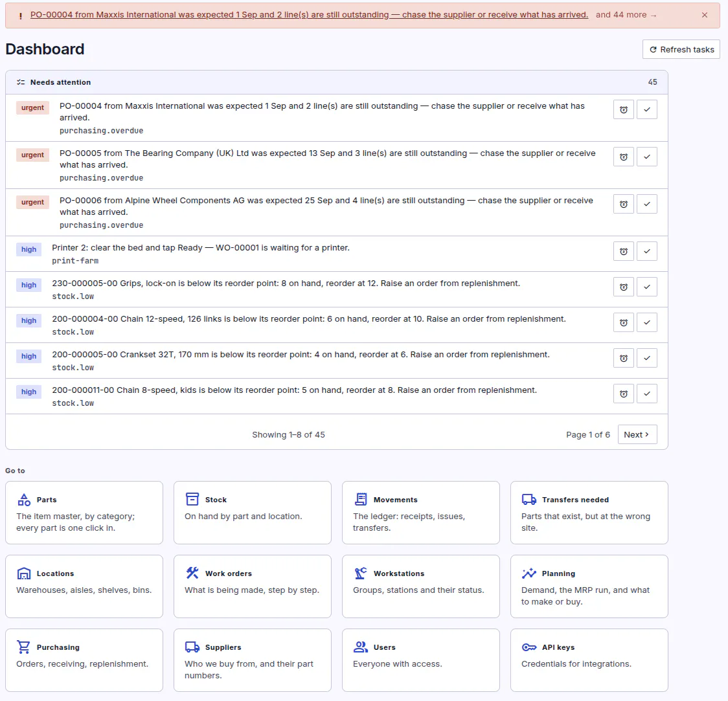The image size is (728, 701).
Task: Snooze the Printer 2 print-farm task
Action: [x=624, y=251]
